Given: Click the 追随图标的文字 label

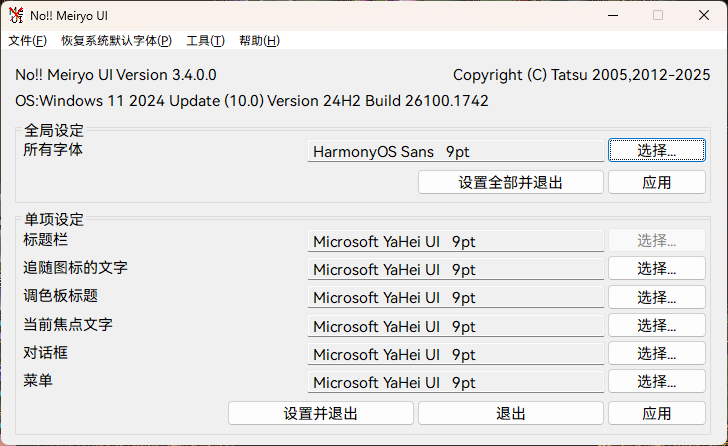Looking at the screenshot, I should [75, 267].
